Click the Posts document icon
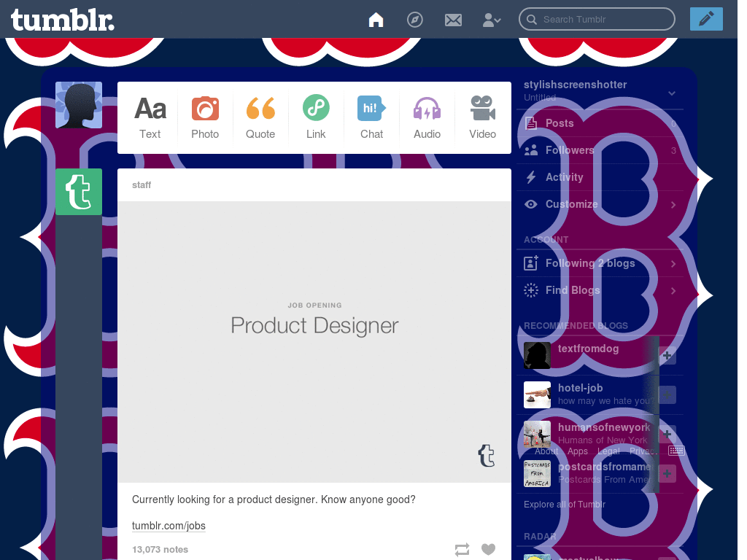The image size is (747, 560). point(531,123)
